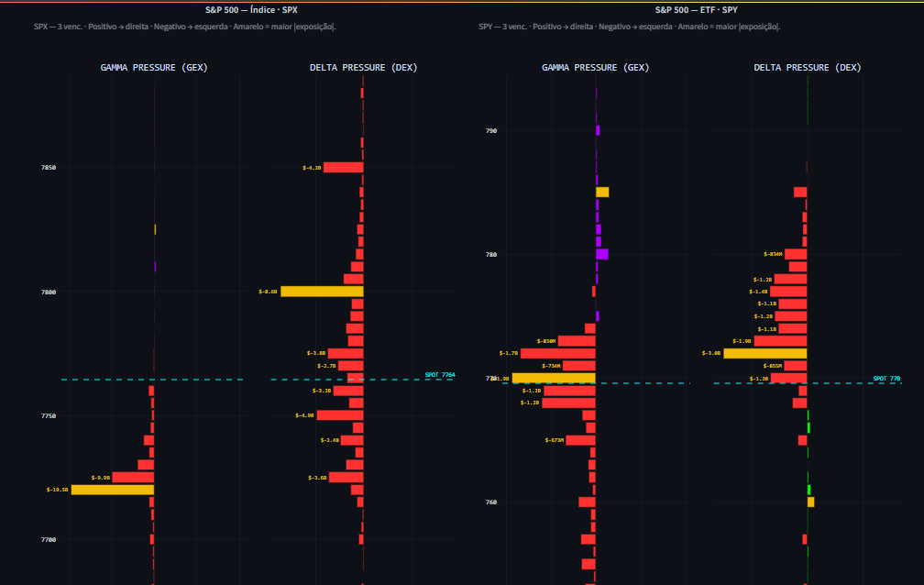924x585 pixels.
Task: Click the small yellow bar in SPX GEX above 7800
Action: (x=155, y=229)
